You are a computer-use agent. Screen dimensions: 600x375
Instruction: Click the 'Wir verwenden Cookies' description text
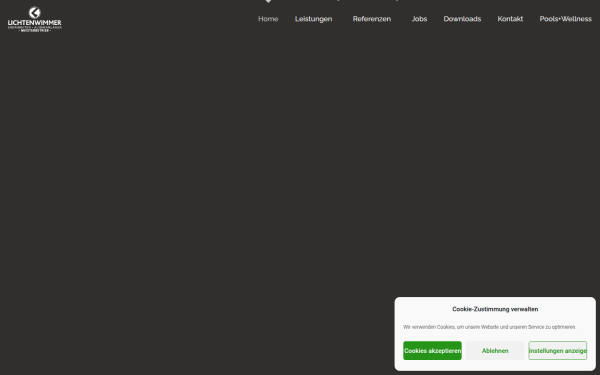(489, 327)
